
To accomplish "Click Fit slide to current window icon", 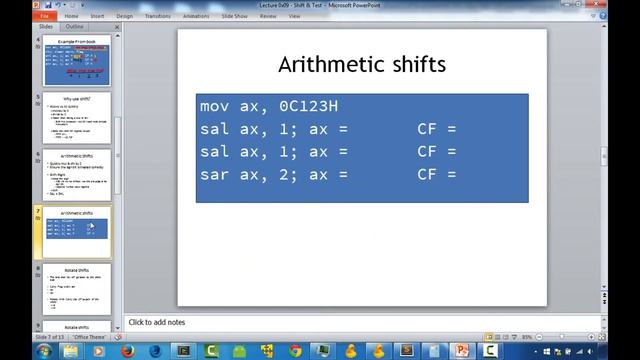I will 602,337.
